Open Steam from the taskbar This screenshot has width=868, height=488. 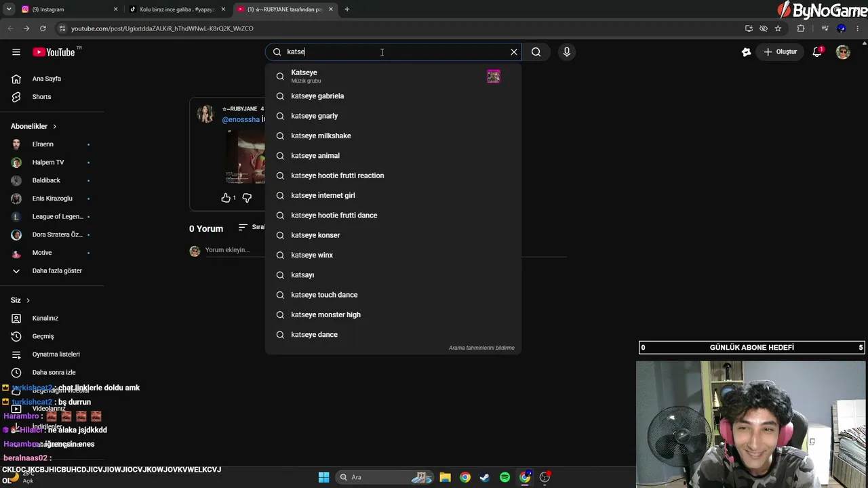[485, 477]
